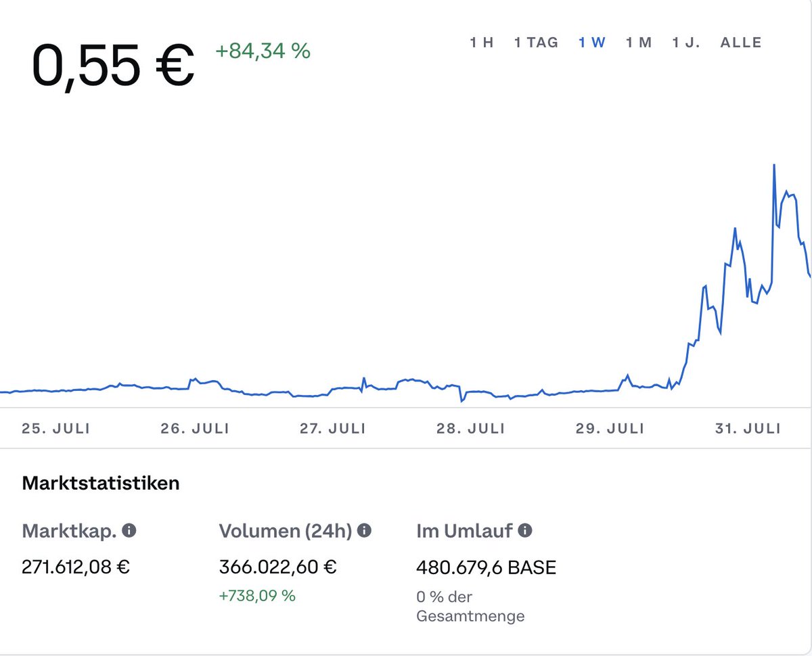Switch chart to 1 TAG range

(536, 43)
